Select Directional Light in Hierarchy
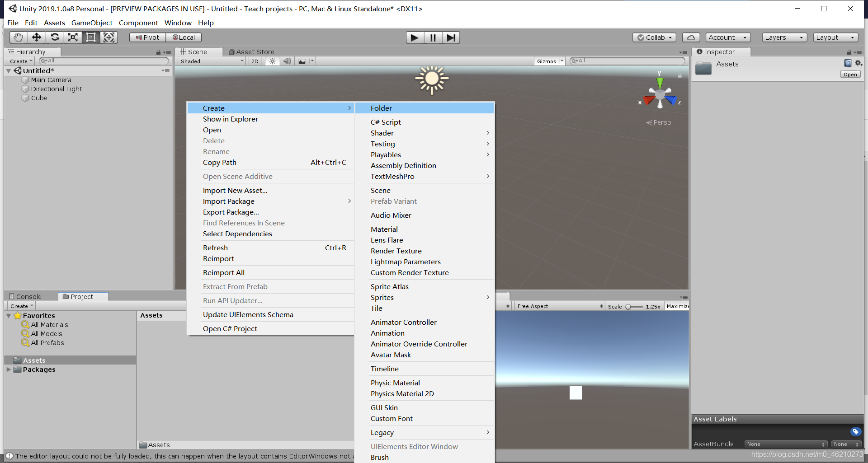This screenshot has width=868, height=463. (57, 89)
